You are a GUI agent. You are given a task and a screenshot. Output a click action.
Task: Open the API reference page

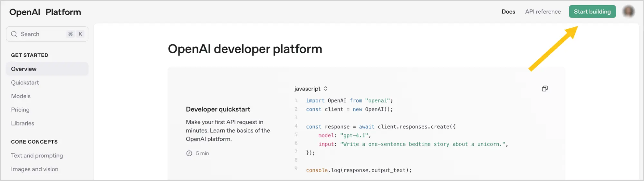(543, 12)
